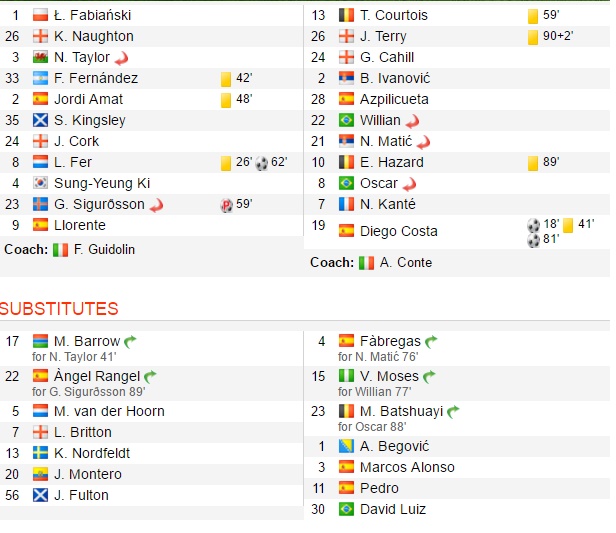This screenshot has width=616, height=533.
Task: Click the David Luiz player name
Action: [394, 509]
